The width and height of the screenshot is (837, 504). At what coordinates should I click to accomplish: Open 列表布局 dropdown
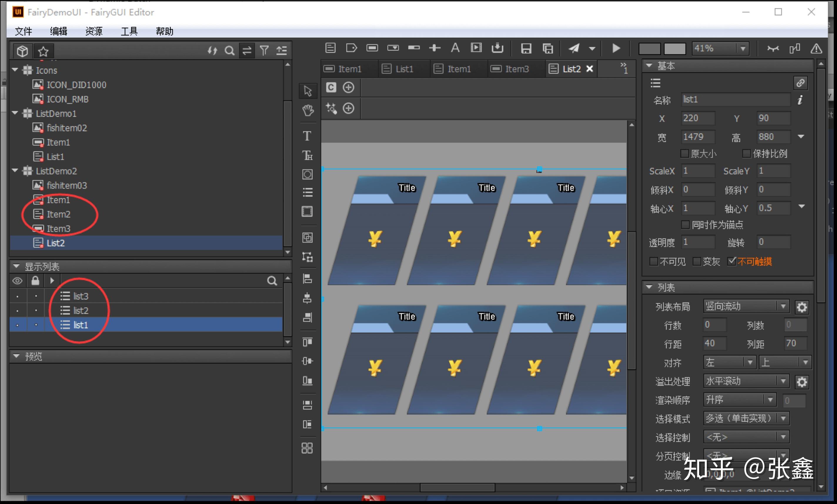click(746, 306)
